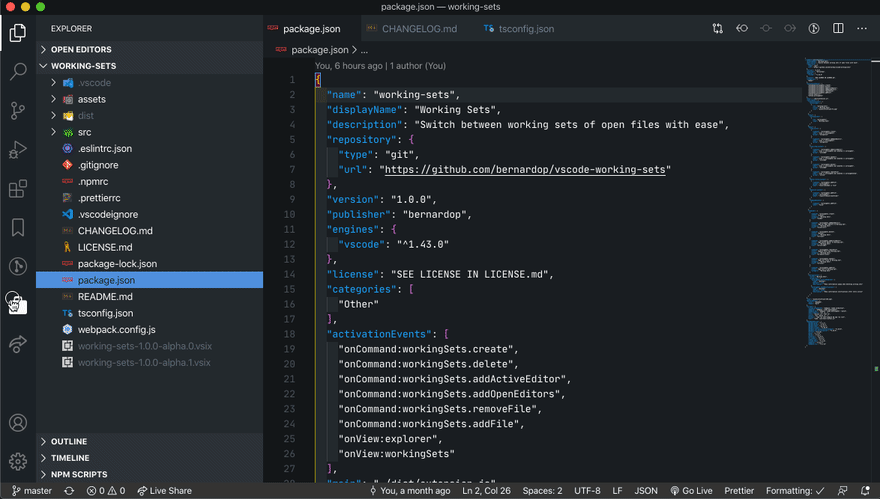Open the feedback icon in status bar
Screen dimensions: 880x499
click(x=842, y=491)
